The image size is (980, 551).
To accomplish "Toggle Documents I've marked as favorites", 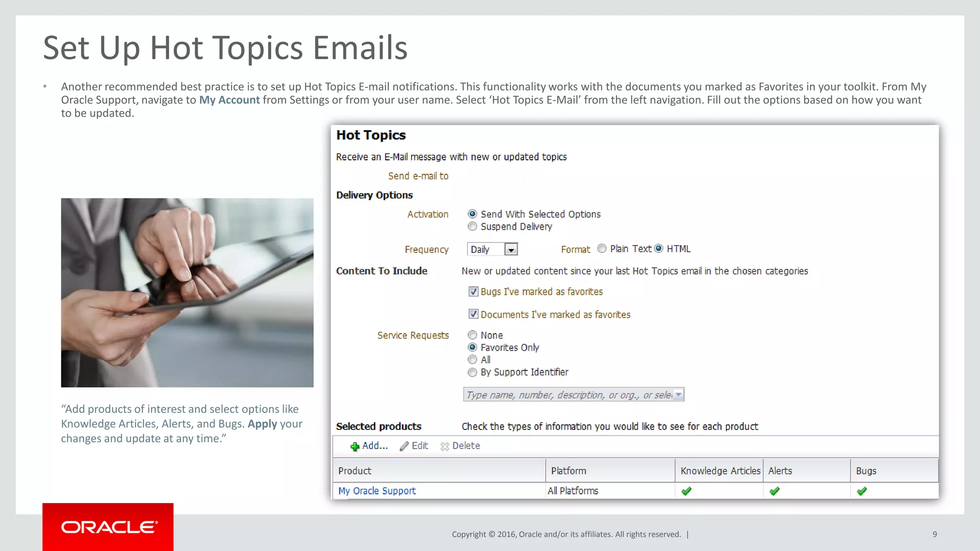I will (x=473, y=314).
